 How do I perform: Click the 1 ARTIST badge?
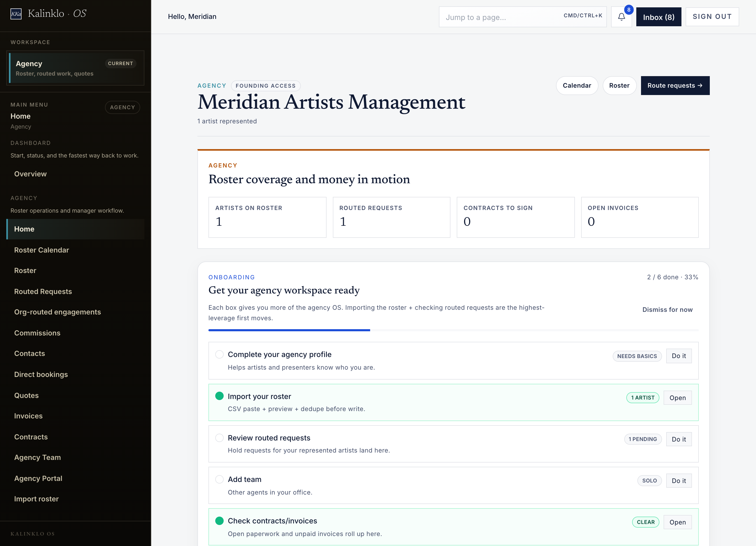point(643,398)
